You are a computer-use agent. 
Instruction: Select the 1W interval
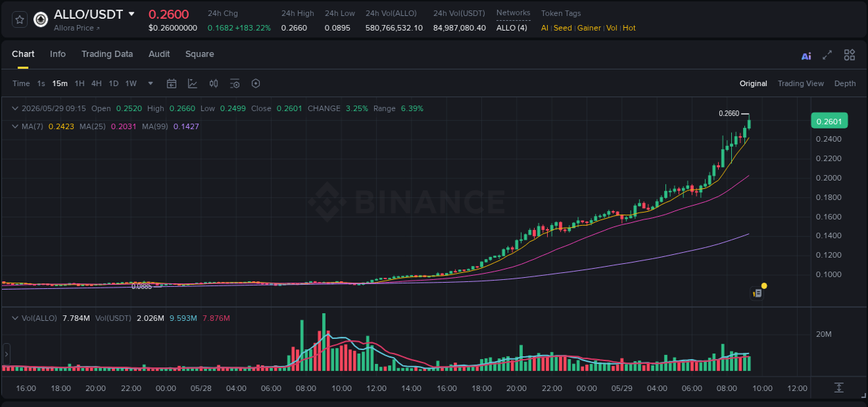(x=131, y=83)
